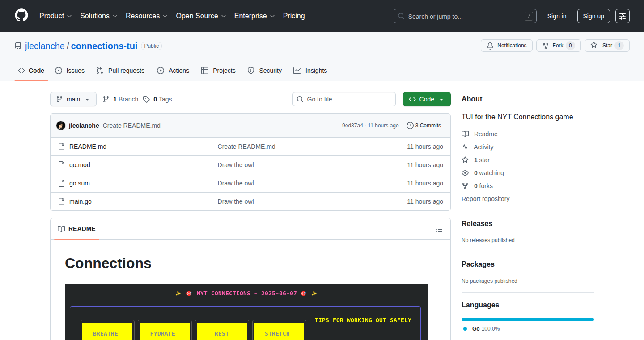
Task: Open the header command palette icon button
Action: click(623, 16)
